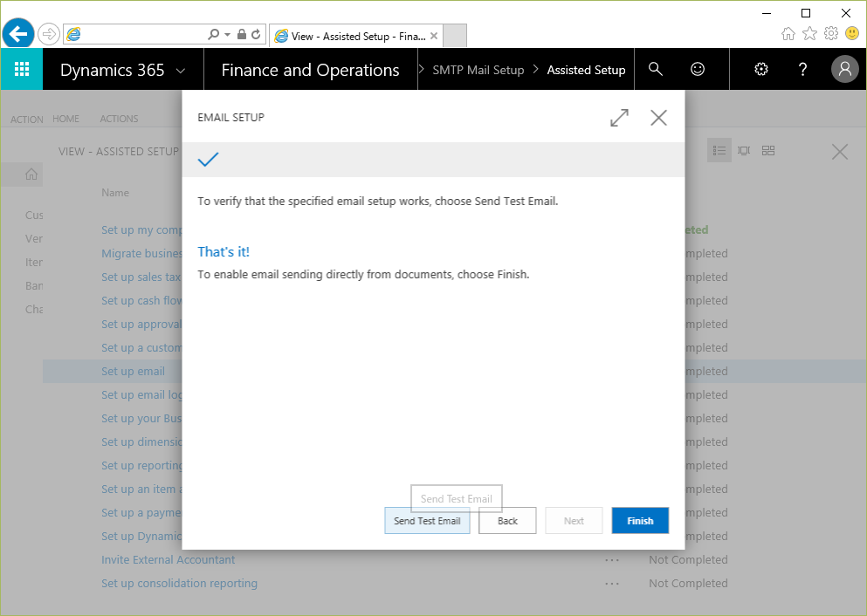Viewport: 867px width, 616px height.
Task: Refresh the page with the reload icon
Action: [x=256, y=34]
